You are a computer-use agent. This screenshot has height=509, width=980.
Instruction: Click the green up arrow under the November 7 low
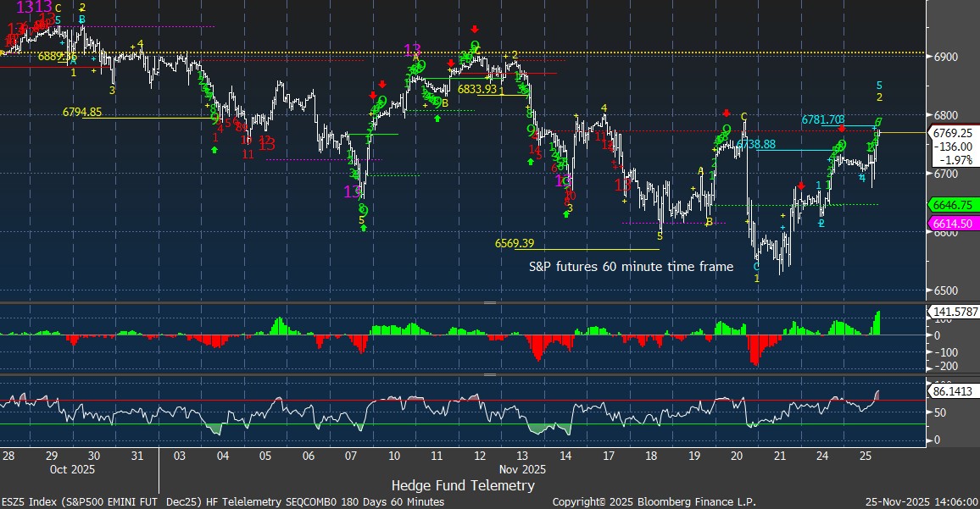tap(364, 228)
